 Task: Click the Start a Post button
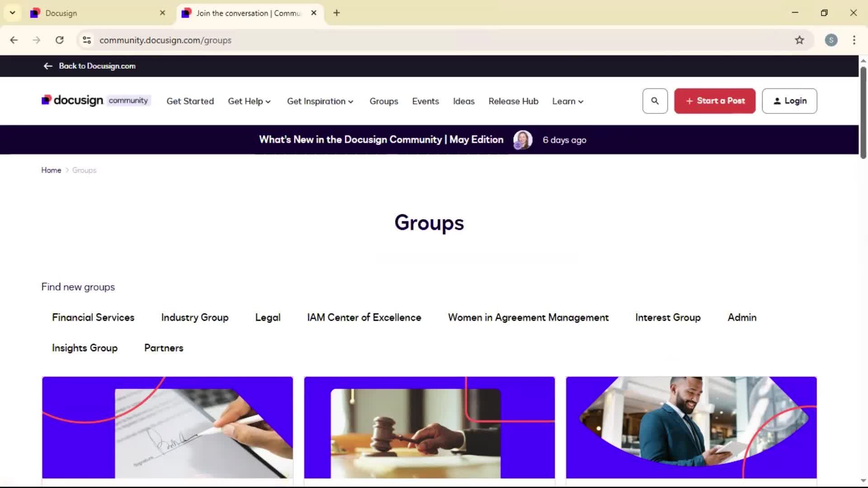click(715, 101)
